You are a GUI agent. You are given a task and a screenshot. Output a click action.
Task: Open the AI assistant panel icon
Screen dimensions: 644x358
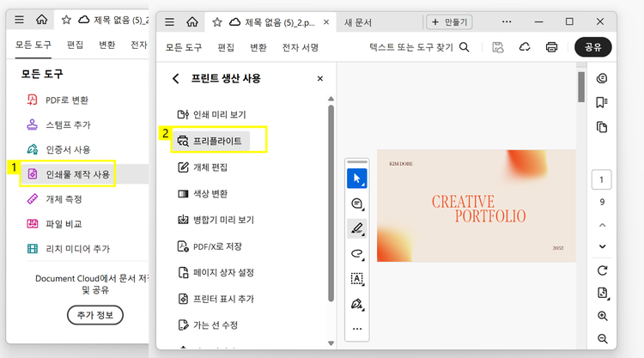[x=602, y=78]
